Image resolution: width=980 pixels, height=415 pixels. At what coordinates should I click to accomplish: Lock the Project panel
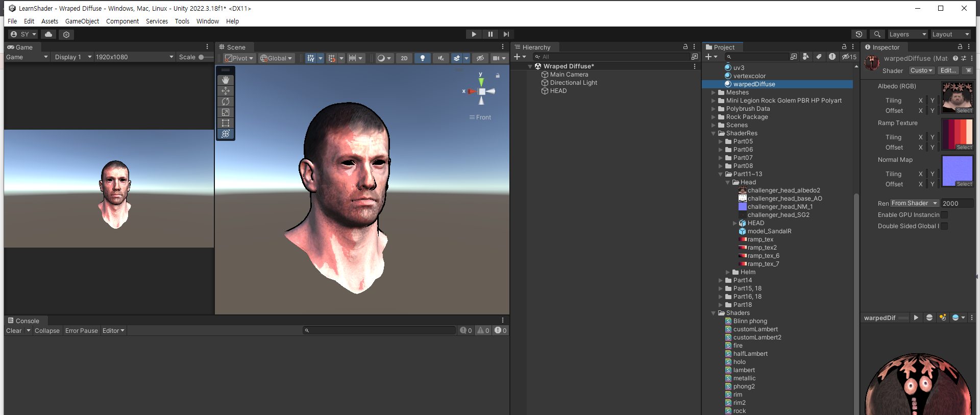844,46
